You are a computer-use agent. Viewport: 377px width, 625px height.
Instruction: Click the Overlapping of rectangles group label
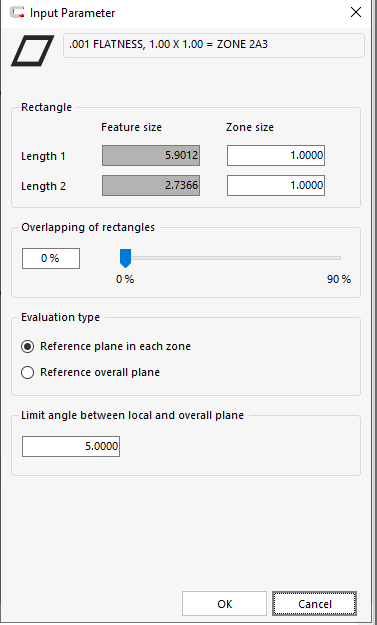[x=88, y=227]
